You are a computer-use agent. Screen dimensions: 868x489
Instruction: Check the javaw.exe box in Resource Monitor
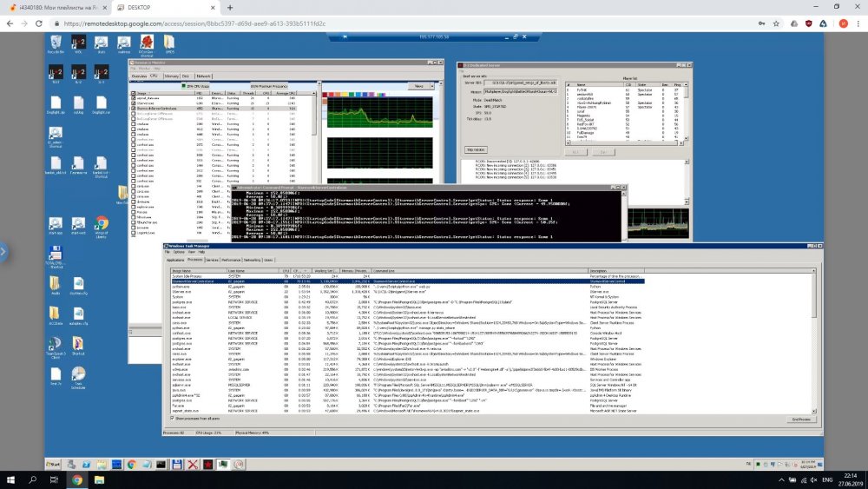tap(133, 227)
